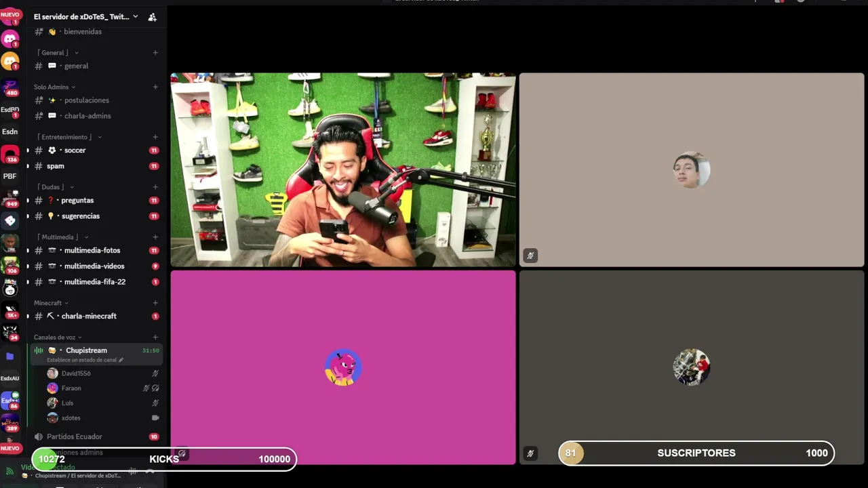Open the server invite people icon

point(153,17)
